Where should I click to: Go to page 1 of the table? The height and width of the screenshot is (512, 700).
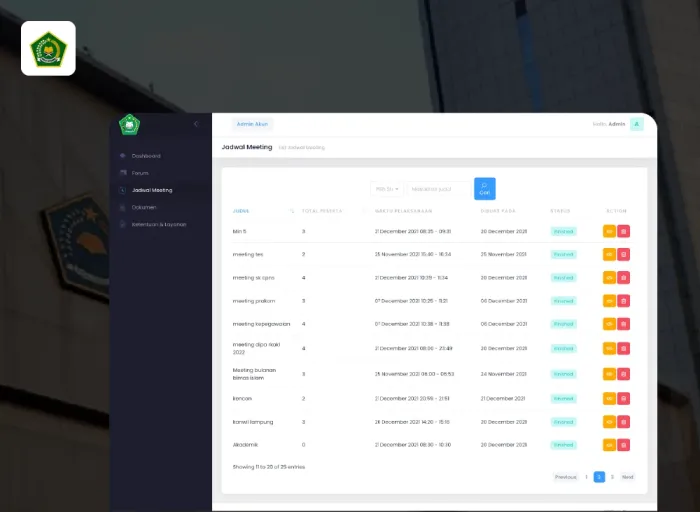pos(586,477)
